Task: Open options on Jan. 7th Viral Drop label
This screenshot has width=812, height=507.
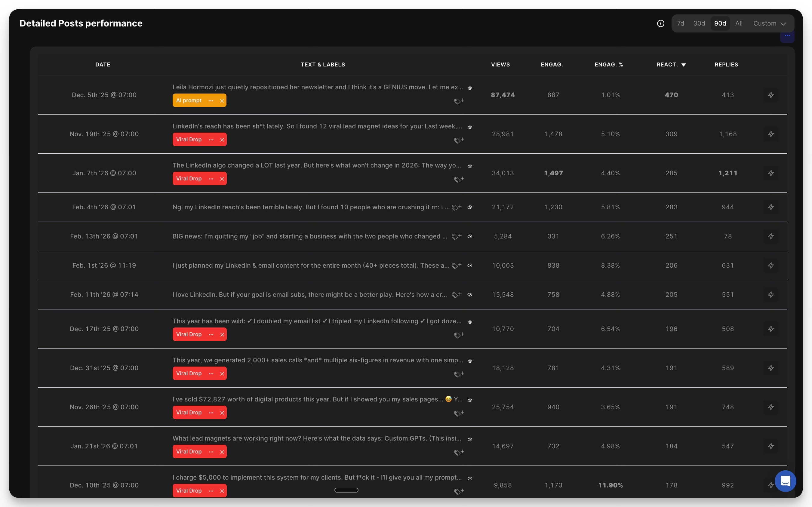Action: point(211,179)
